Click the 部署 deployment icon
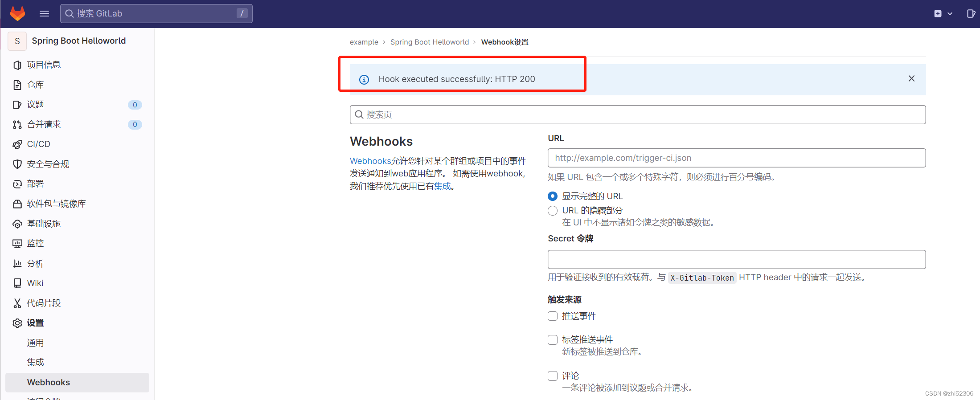 pyautogui.click(x=17, y=184)
